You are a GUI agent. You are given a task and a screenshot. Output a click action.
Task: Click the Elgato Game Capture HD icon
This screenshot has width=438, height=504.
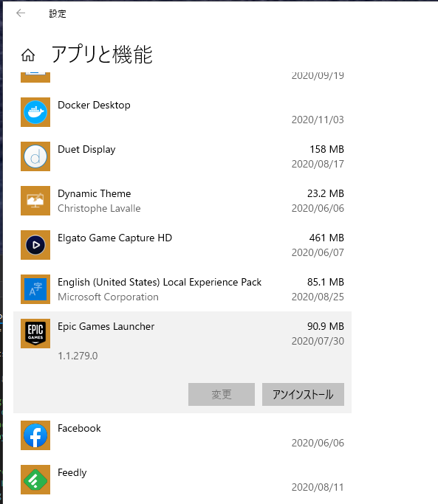(35, 245)
